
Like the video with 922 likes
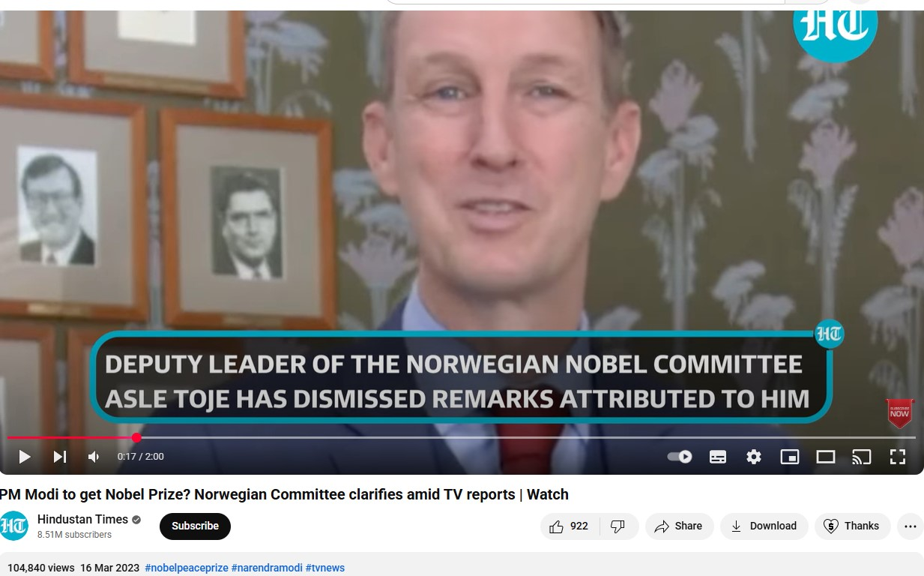(569, 526)
